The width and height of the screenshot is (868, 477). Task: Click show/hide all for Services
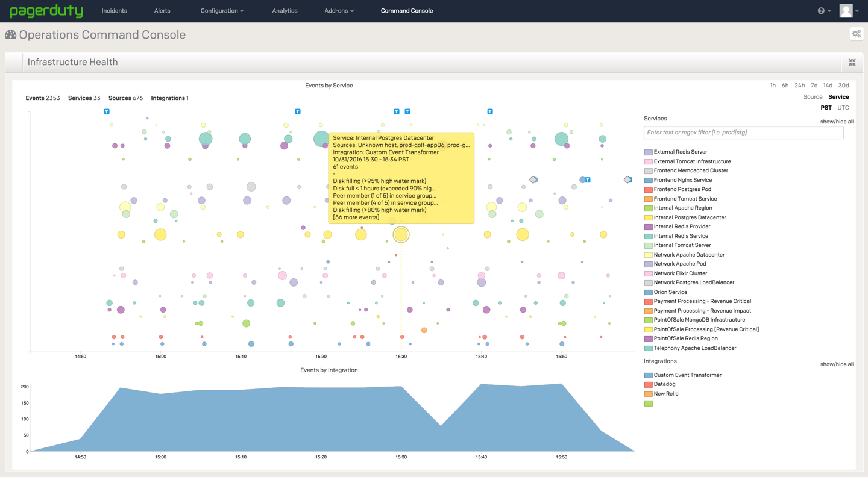837,122
